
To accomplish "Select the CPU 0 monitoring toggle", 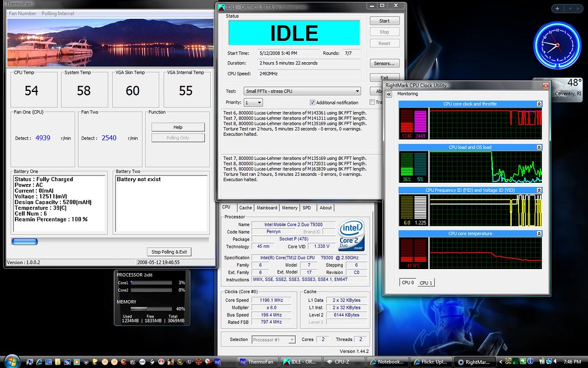I will (x=407, y=283).
